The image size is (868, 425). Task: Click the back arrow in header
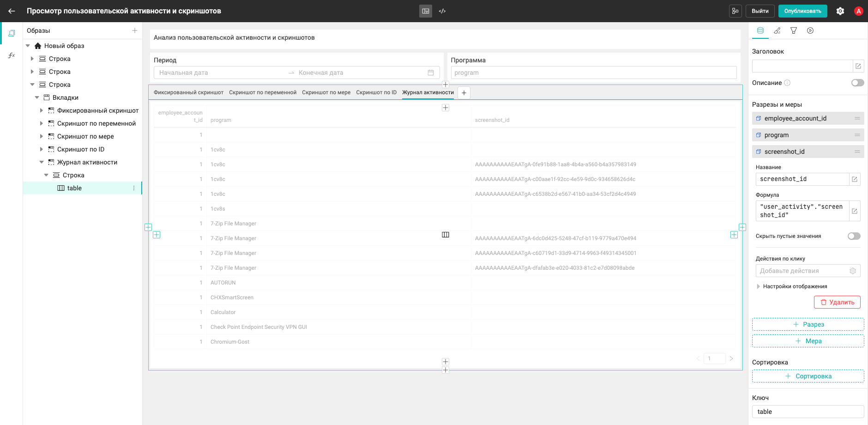[12, 11]
